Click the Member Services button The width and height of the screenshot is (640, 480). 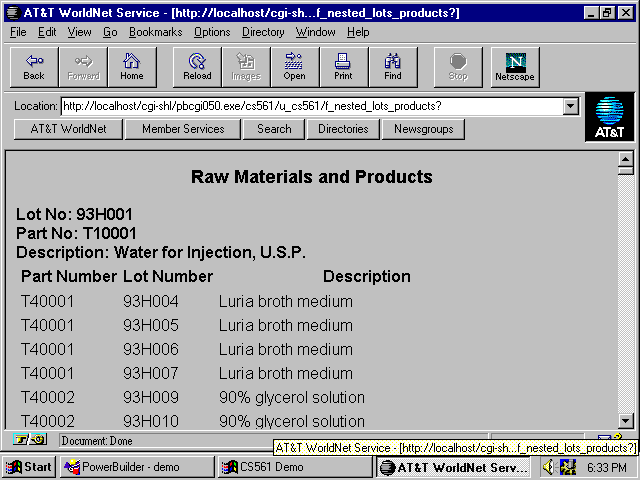[x=183, y=129]
